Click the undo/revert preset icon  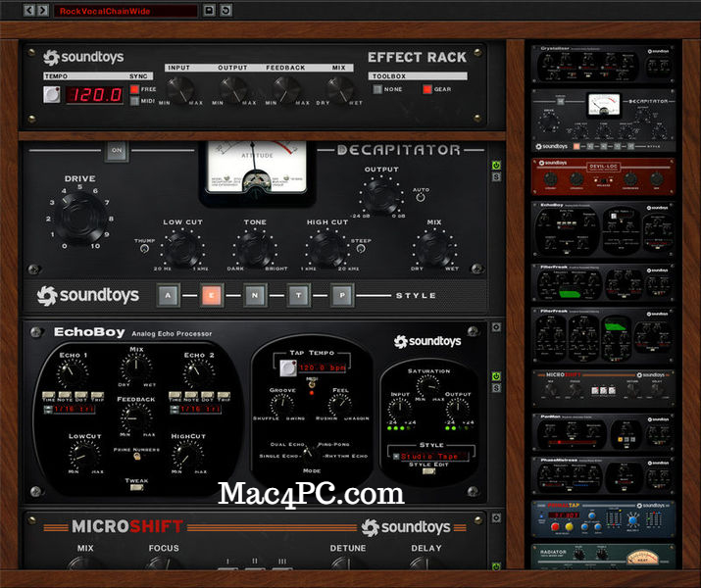coord(225,10)
